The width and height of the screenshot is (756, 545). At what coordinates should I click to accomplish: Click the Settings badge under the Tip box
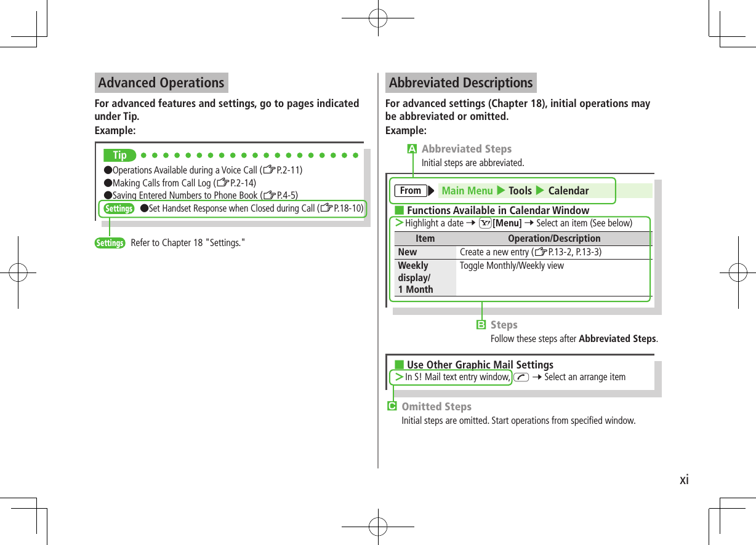point(119,208)
